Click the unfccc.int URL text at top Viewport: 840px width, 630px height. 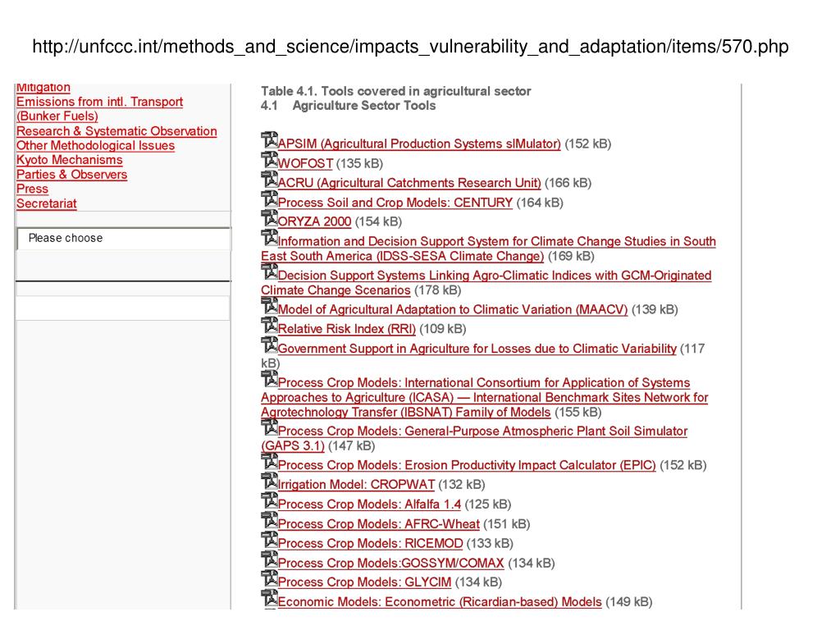click(x=410, y=47)
